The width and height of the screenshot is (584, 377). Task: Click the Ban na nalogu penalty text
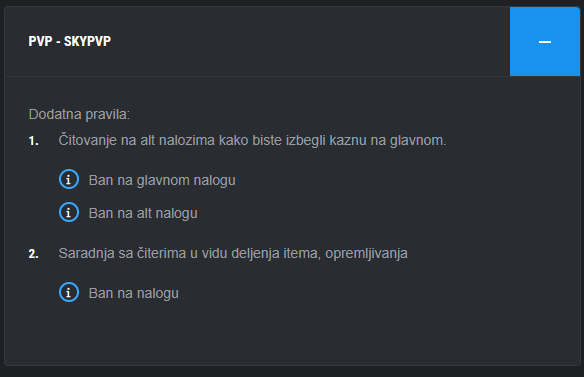pos(134,293)
